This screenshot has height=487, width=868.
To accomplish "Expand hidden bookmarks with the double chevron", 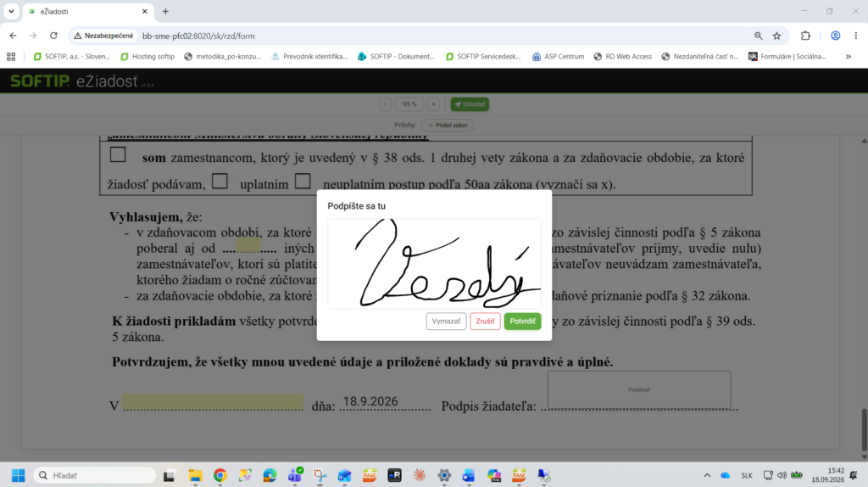I will pyautogui.click(x=848, y=57).
